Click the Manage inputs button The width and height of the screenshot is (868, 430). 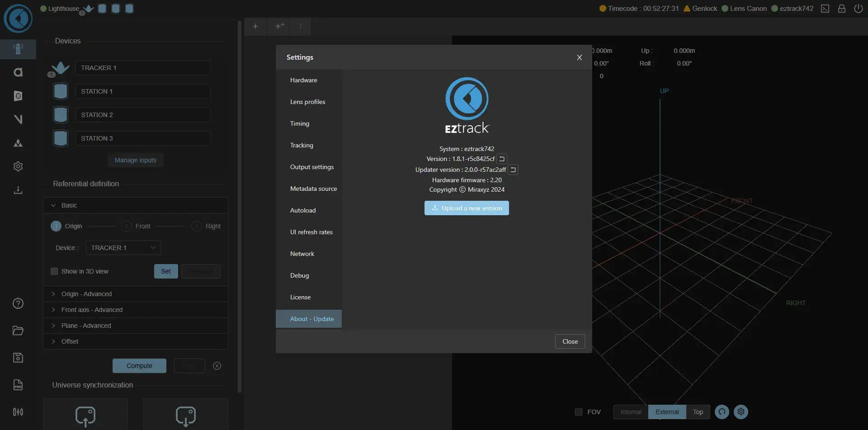click(x=135, y=160)
